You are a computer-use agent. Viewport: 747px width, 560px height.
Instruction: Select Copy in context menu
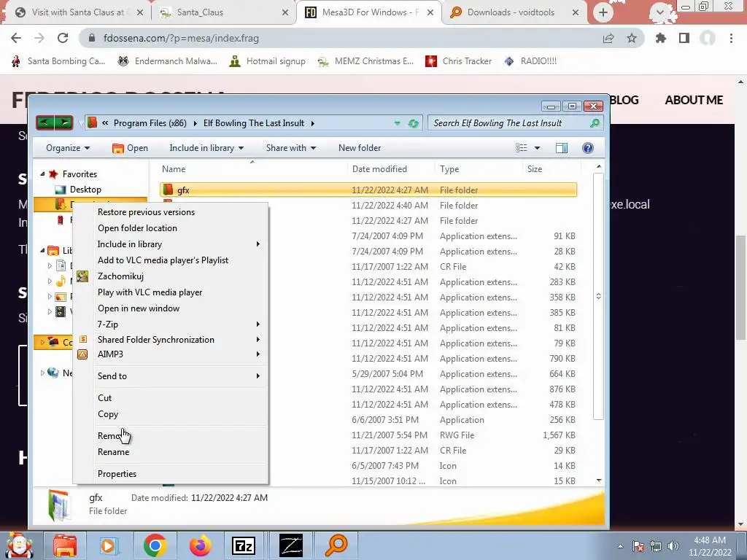pyautogui.click(x=171, y=414)
